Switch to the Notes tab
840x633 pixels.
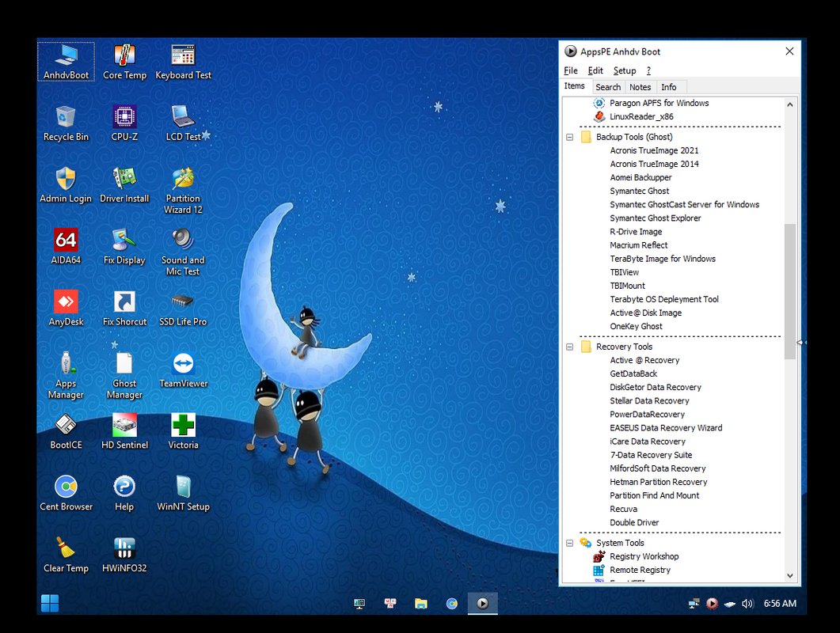point(640,87)
